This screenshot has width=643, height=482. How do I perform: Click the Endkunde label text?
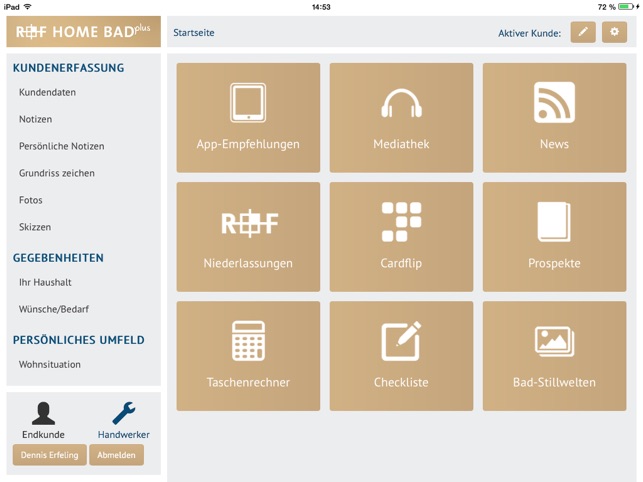(43, 434)
